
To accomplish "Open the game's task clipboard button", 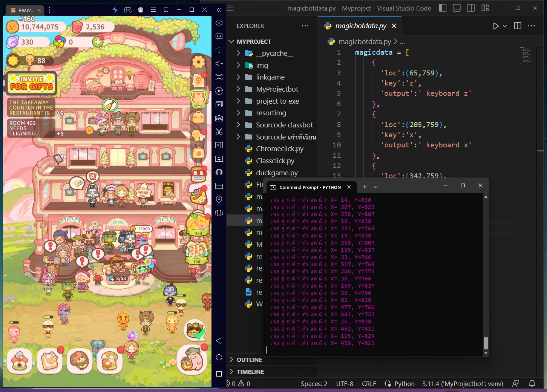I will click(x=50, y=360).
